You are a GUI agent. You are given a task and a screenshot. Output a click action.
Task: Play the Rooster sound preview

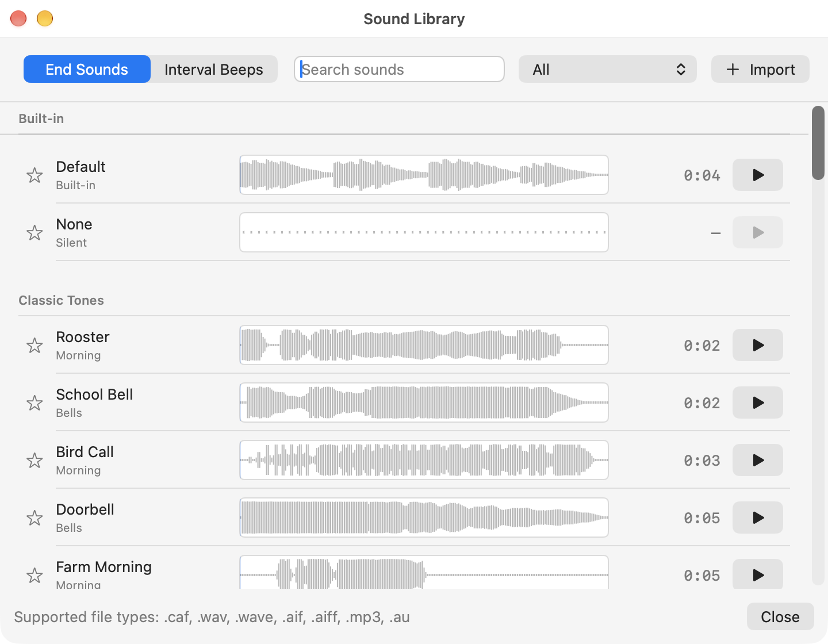[758, 345]
